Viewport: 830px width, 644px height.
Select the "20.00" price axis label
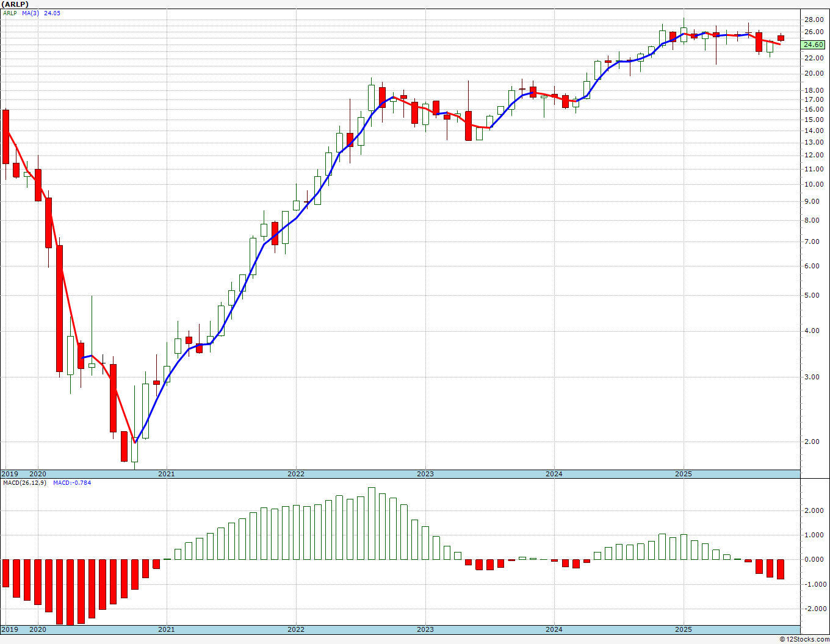click(x=814, y=73)
